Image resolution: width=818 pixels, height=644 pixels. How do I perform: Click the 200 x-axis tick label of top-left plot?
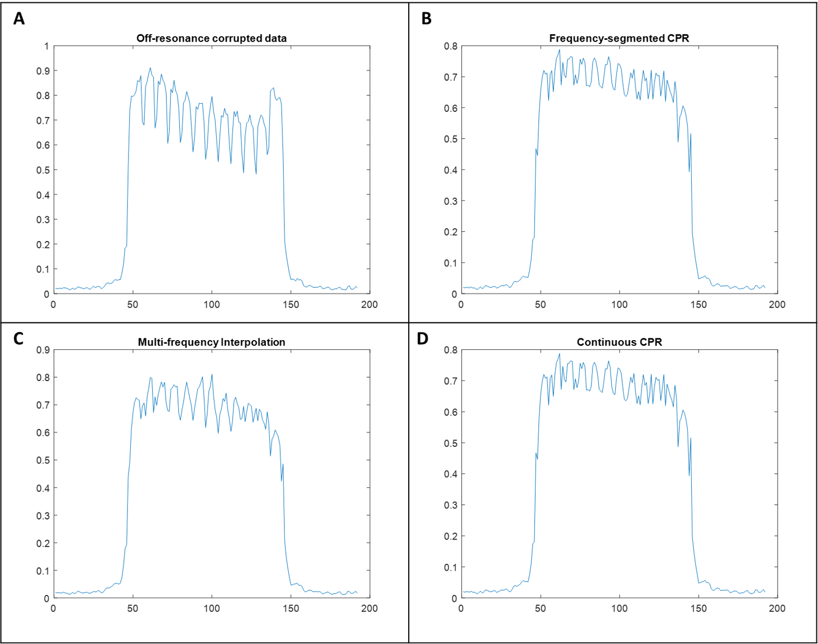coord(369,304)
